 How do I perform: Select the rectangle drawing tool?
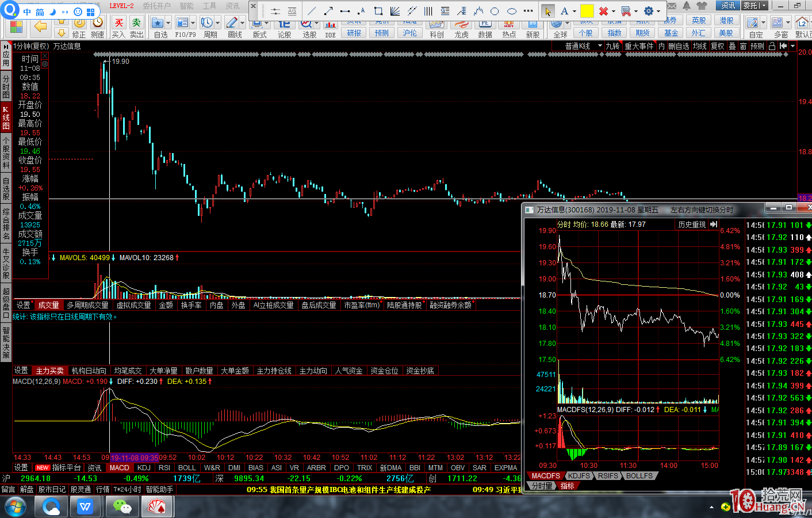378,11
